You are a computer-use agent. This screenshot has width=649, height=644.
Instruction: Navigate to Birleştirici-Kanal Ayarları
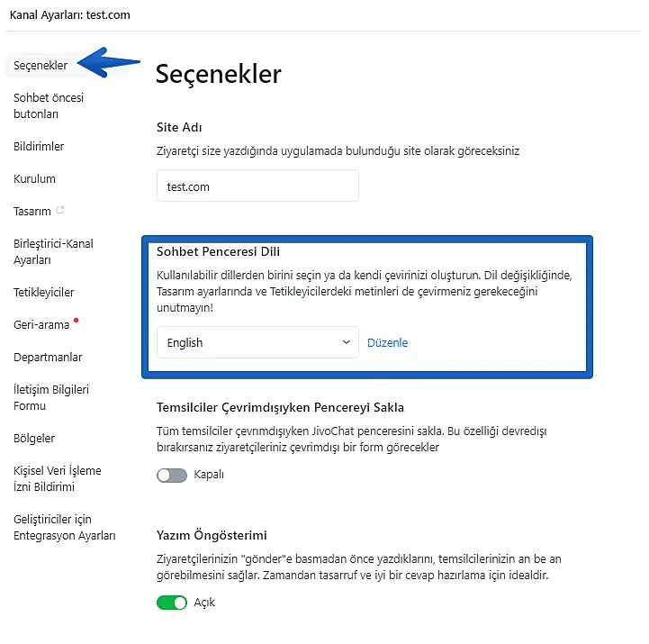click(x=53, y=252)
